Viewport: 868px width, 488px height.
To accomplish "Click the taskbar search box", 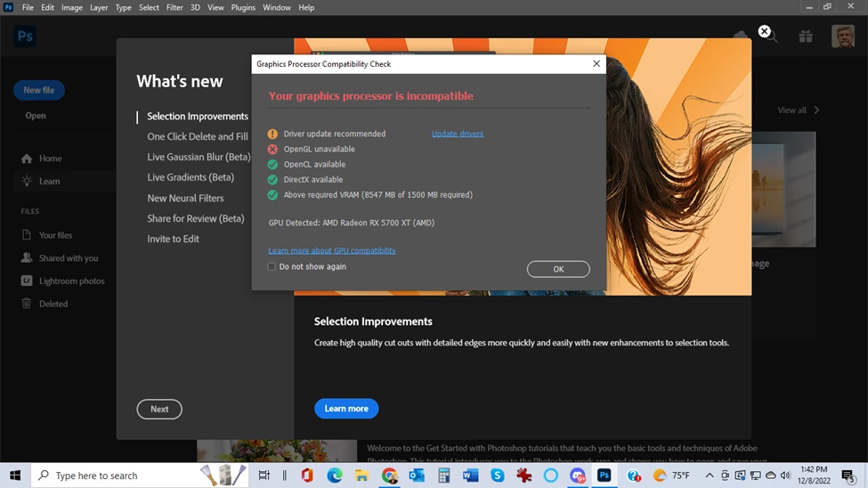I will [x=142, y=476].
